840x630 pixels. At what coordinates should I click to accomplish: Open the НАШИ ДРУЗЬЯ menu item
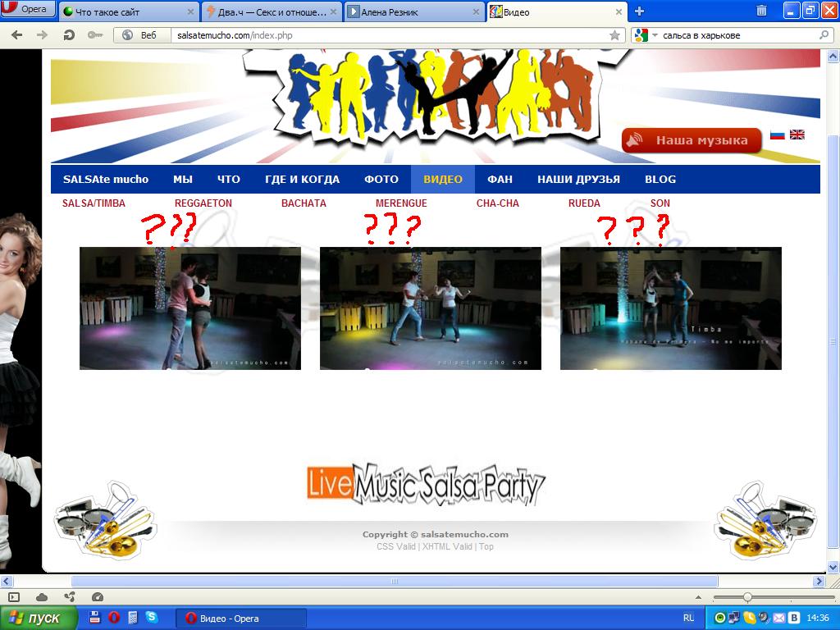point(578,180)
